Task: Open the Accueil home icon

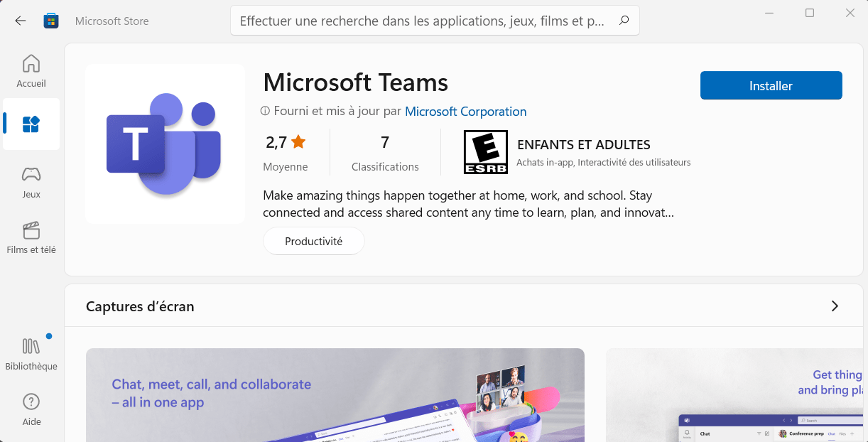Action: [31, 65]
